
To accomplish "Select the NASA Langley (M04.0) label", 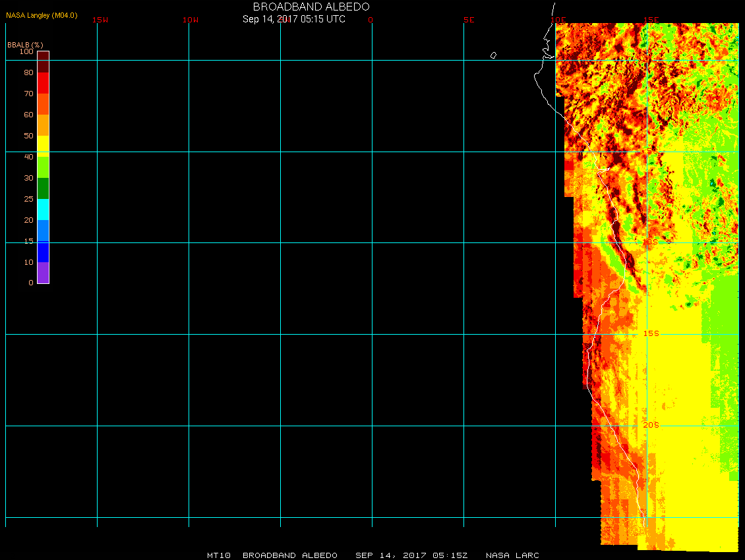I will (x=42, y=15).
